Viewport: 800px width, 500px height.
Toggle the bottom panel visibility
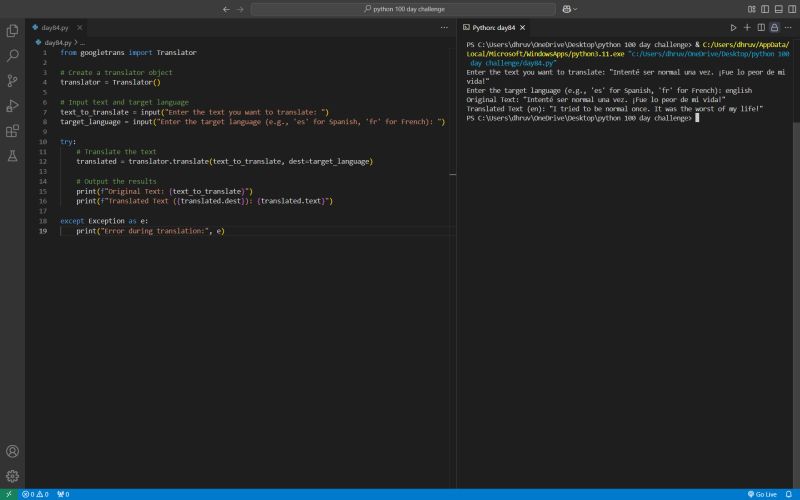point(779,9)
